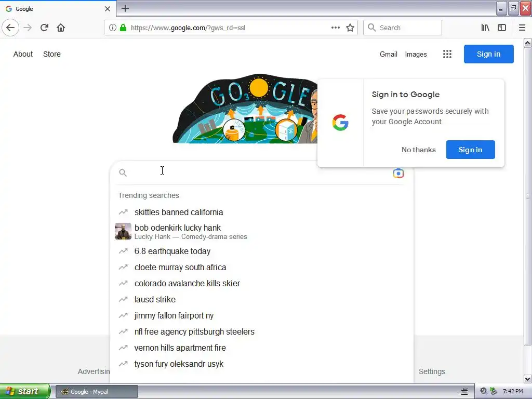Screen dimensions: 532x399
Task: Focus the browser Search field
Action: [x=403, y=28]
